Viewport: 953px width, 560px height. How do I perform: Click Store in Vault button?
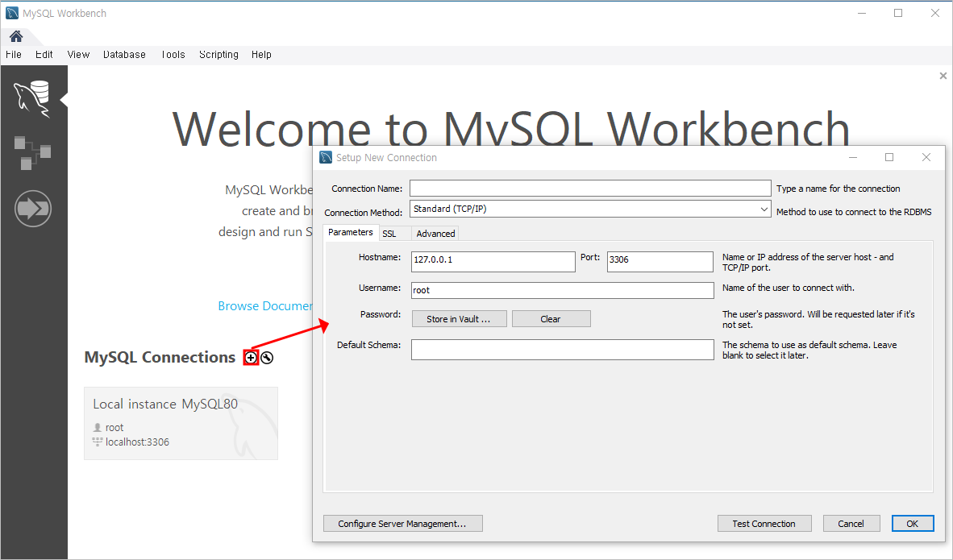click(459, 319)
